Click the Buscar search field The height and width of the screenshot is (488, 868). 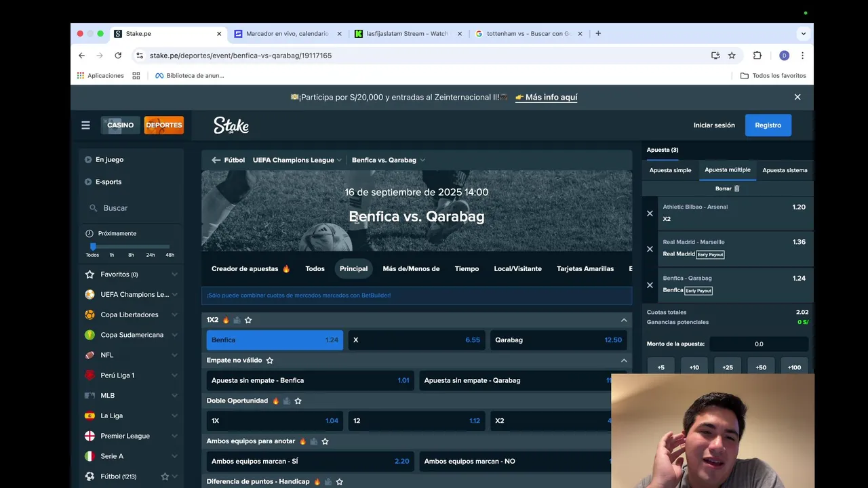pyautogui.click(x=130, y=208)
